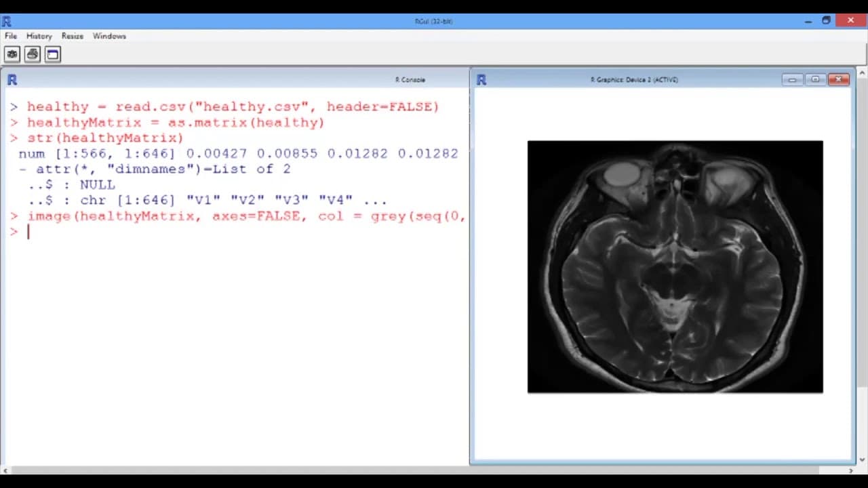Click the R icon of the R Graphics window

point(481,80)
